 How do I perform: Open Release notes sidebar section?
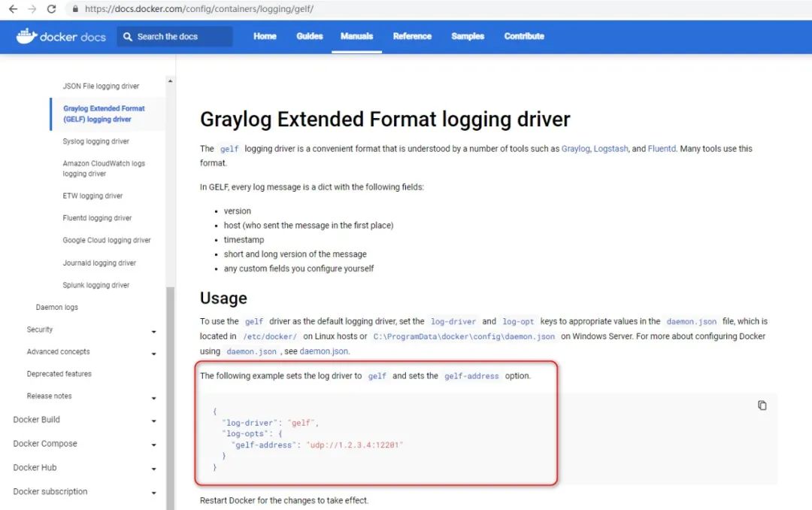(49, 396)
